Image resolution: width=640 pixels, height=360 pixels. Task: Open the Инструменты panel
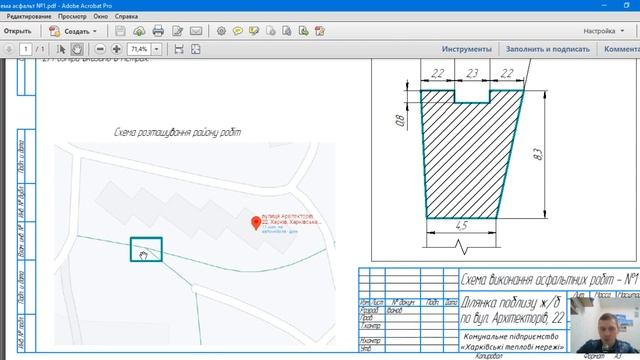[x=466, y=49]
